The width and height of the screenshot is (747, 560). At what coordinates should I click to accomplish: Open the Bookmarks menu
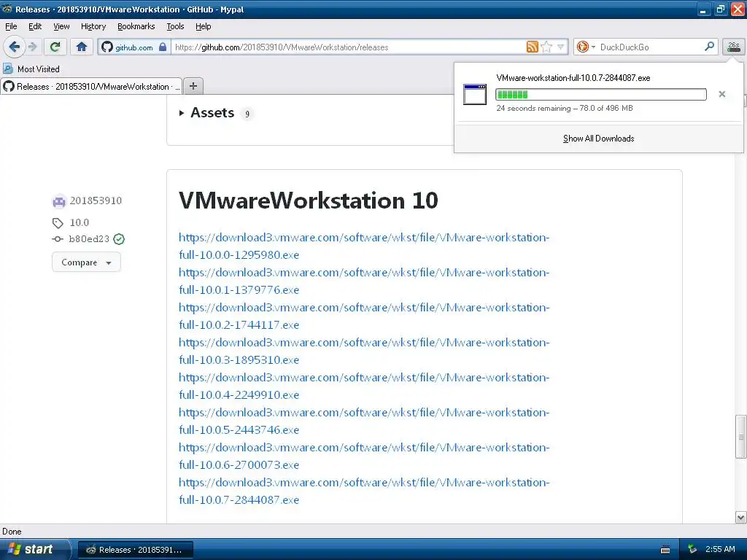[x=136, y=26]
